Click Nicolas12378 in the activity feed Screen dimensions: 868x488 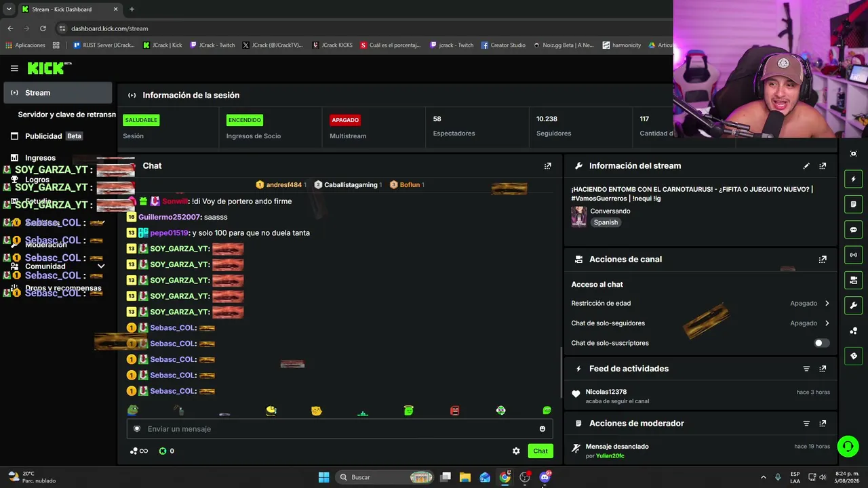pyautogui.click(x=606, y=392)
